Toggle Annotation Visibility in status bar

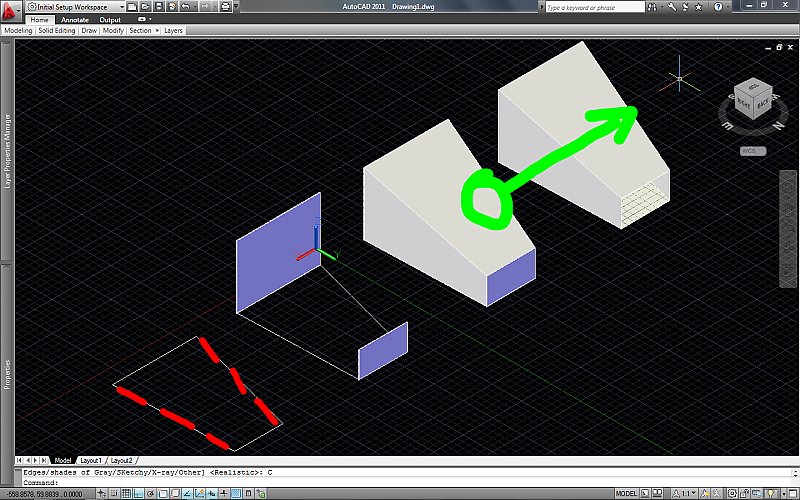pyautogui.click(x=704, y=493)
